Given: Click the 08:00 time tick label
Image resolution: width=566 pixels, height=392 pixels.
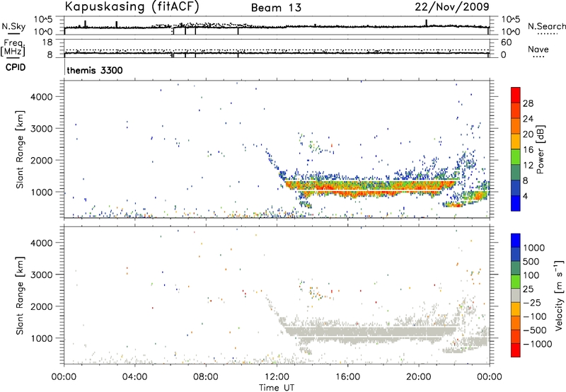Looking at the screenshot, I should (206, 377).
